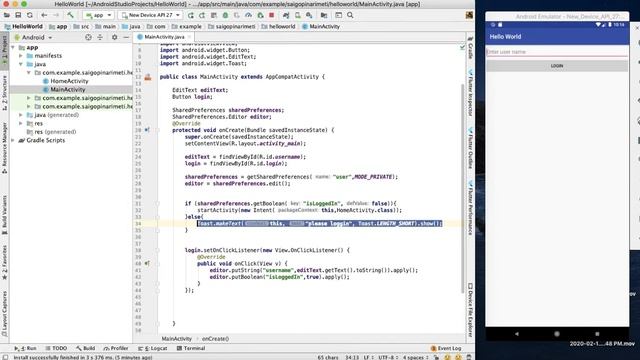This screenshot has height=360, width=640.
Task: Toggle the Device File Explorer side tab
Action: (470, 310)
